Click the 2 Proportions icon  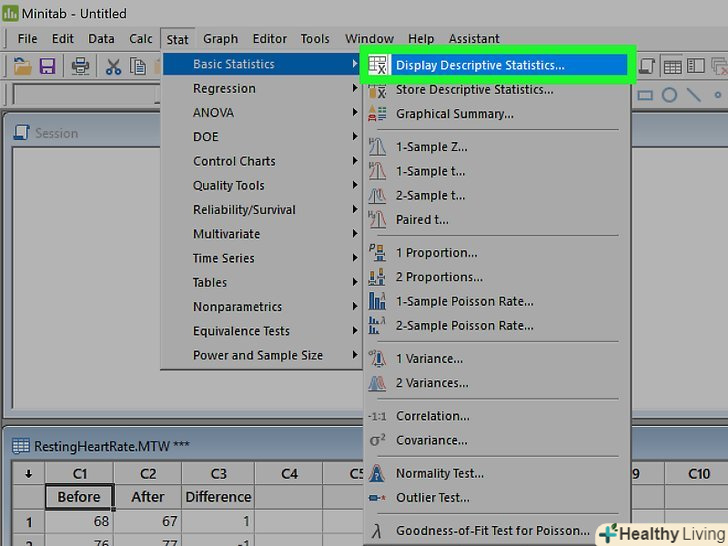377,277
